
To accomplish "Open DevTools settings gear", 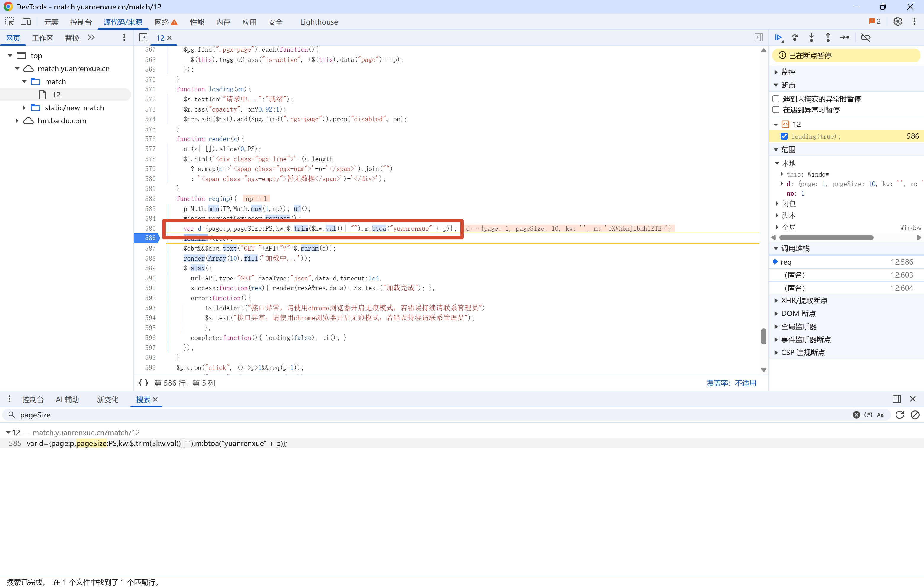I will [x=898, y=22].
